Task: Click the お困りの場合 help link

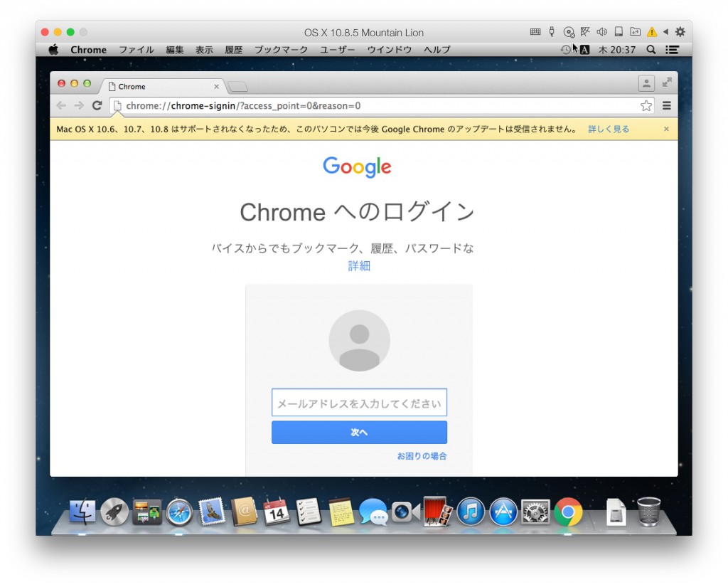Action: (x=422, y=456)
